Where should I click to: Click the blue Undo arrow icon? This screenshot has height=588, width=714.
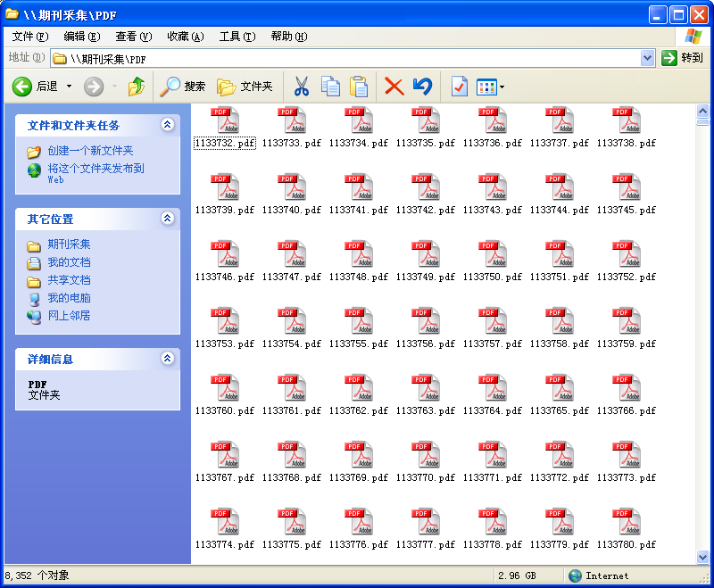point(422,87)
